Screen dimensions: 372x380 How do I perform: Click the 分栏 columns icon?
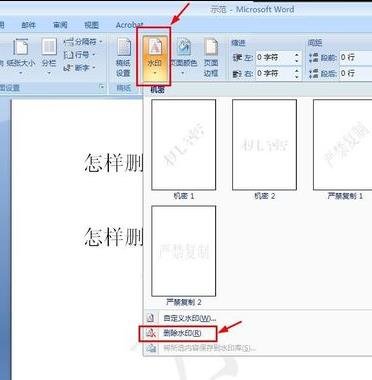(49, 47)
